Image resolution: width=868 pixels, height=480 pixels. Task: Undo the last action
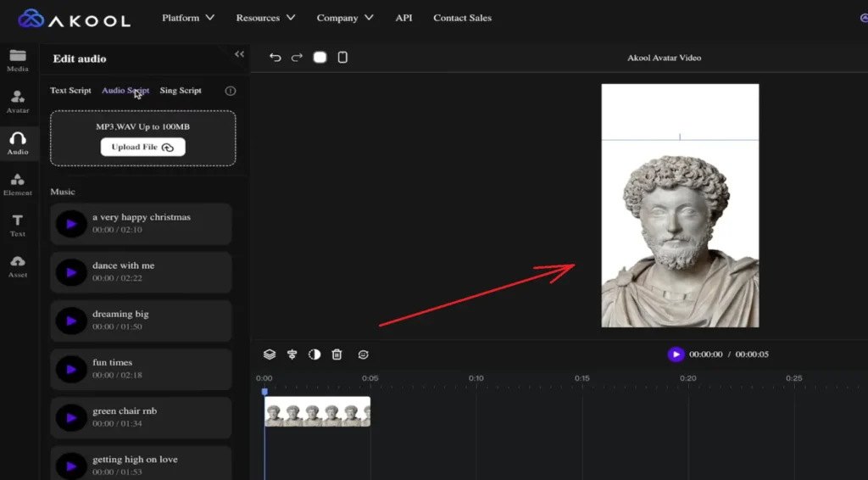[275, 58]
